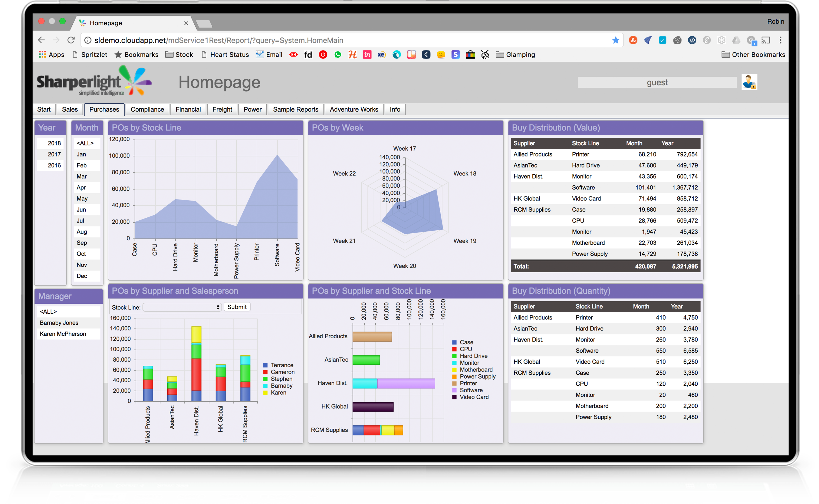Click the blue Terrance legend swatch
The height and width of the screenshot is (504, 819).
265,365
